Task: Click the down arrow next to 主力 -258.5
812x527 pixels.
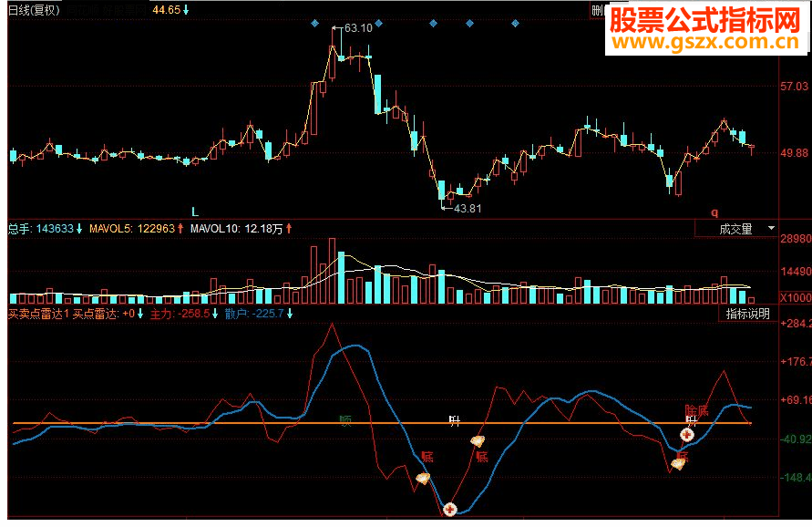Action: pos(215,314)
